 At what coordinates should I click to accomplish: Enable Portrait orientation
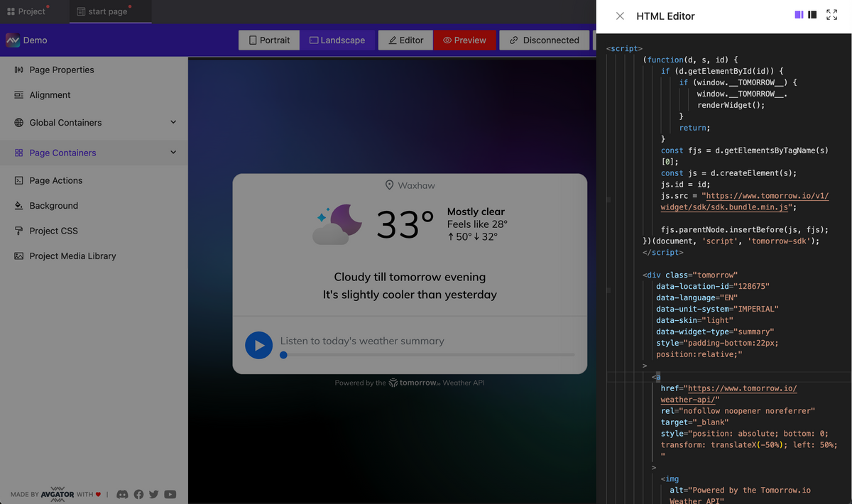268,40
